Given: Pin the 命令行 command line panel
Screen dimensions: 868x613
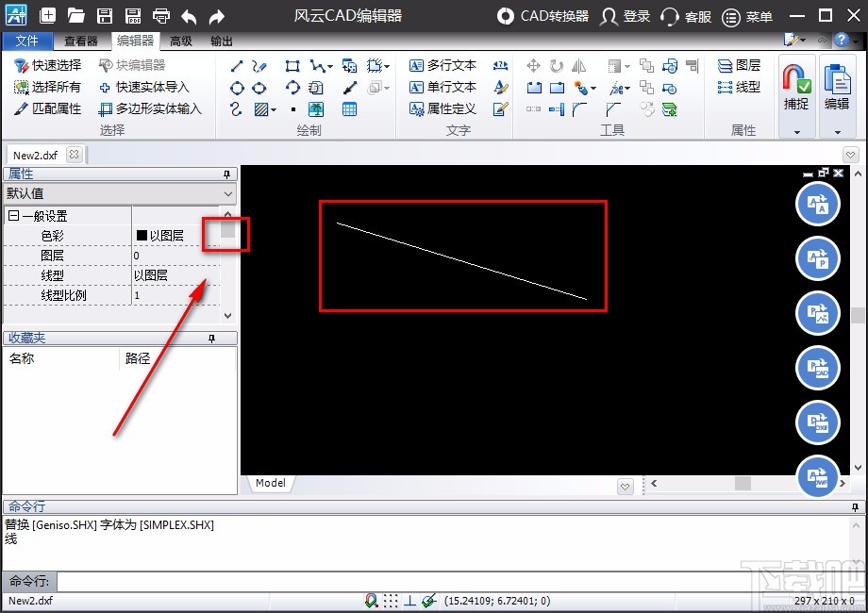Looking at the screenshot, I should 856,506.
